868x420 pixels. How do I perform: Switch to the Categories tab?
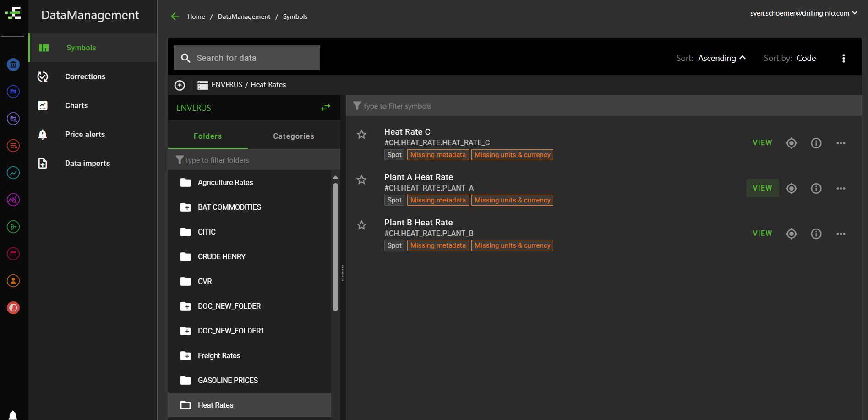point(294,136)
